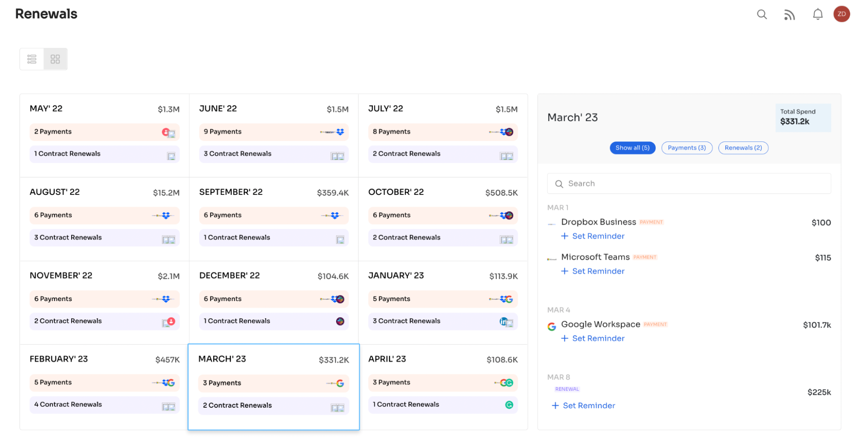
Task: Open August '22 6 Payments row
Action: click(104, 216)
